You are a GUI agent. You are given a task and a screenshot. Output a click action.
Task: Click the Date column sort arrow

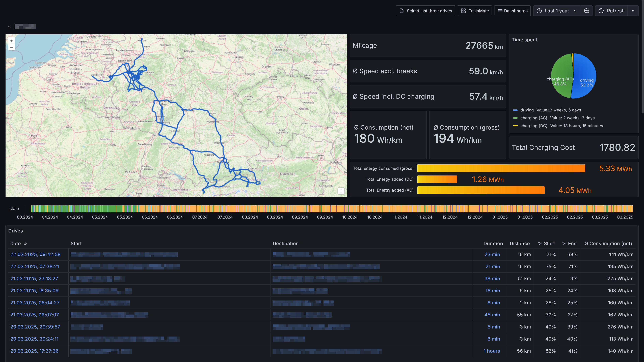tap(25, 244)
